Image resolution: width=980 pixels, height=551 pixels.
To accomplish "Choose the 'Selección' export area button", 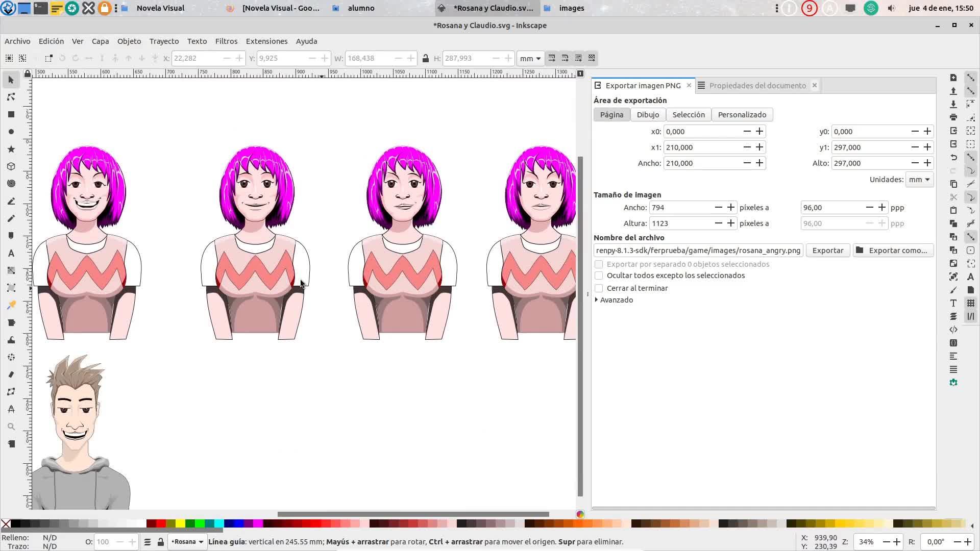I will click(688, 115).
